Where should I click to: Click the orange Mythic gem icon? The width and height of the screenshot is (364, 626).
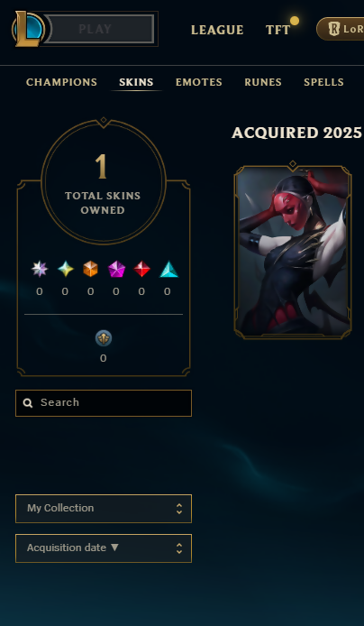click(x=90, y=269)
